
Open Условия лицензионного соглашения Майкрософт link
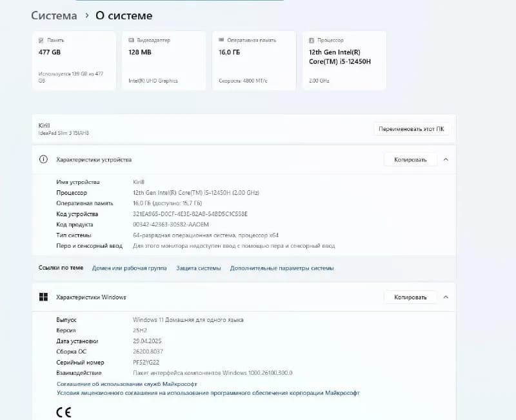click(x=208, y=393)
